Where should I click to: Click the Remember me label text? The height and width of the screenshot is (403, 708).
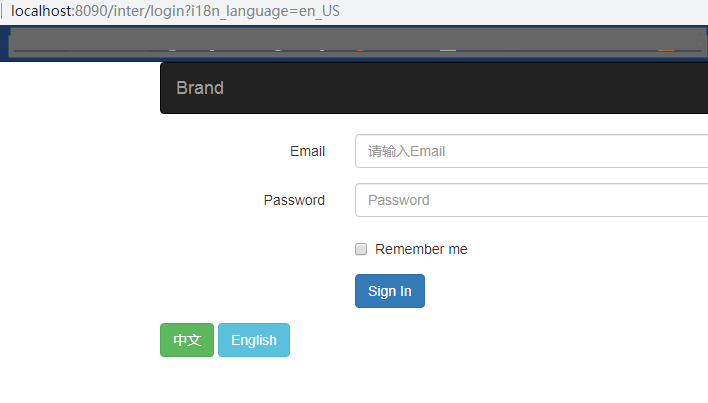click(421, 249)
